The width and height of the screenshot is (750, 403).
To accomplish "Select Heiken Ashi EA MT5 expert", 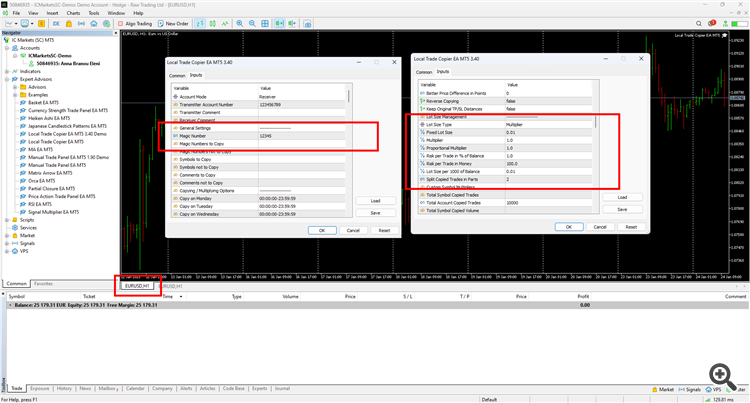I will coord(49,118).
